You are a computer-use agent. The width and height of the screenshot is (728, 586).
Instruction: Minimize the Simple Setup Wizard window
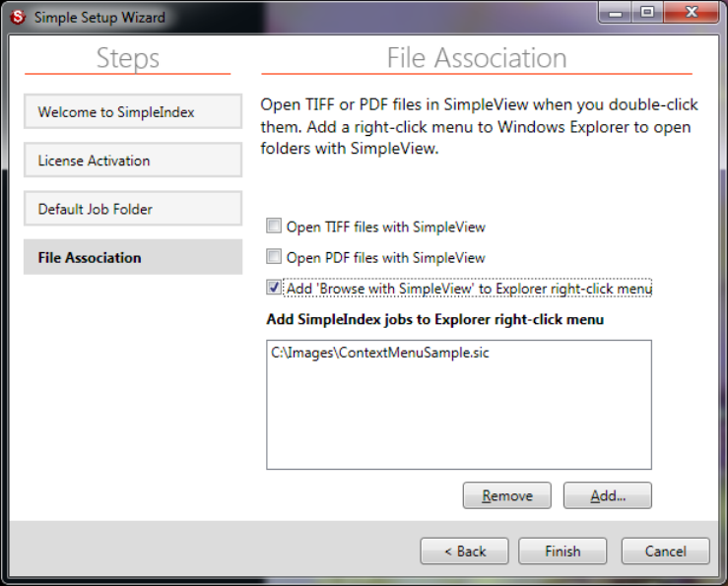615,12
